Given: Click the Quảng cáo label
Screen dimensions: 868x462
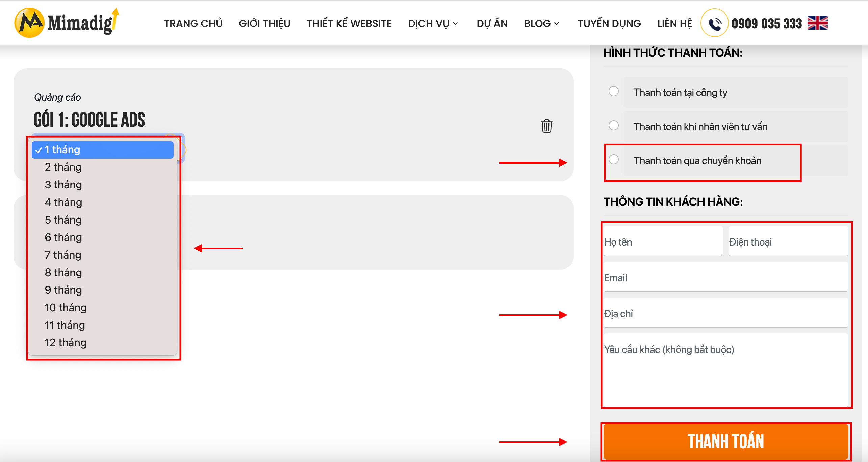Looking at the screenshot, I should tap(57, 97).
